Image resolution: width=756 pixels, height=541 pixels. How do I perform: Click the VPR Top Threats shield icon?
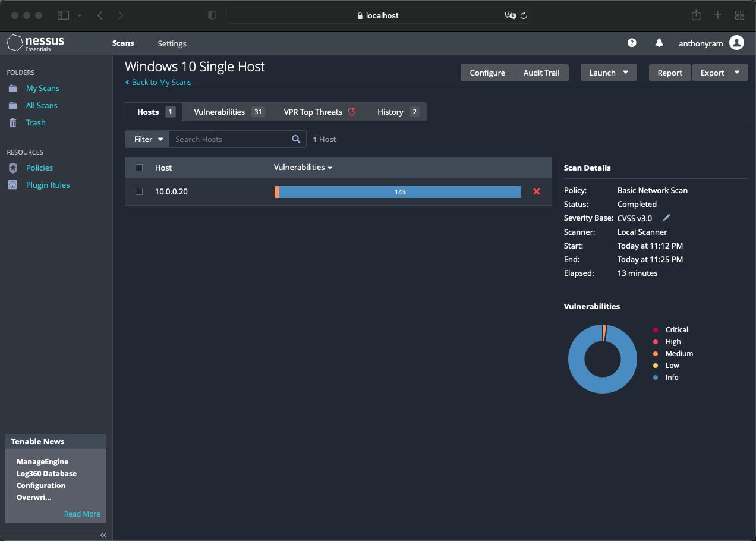(x=352, y=112)
